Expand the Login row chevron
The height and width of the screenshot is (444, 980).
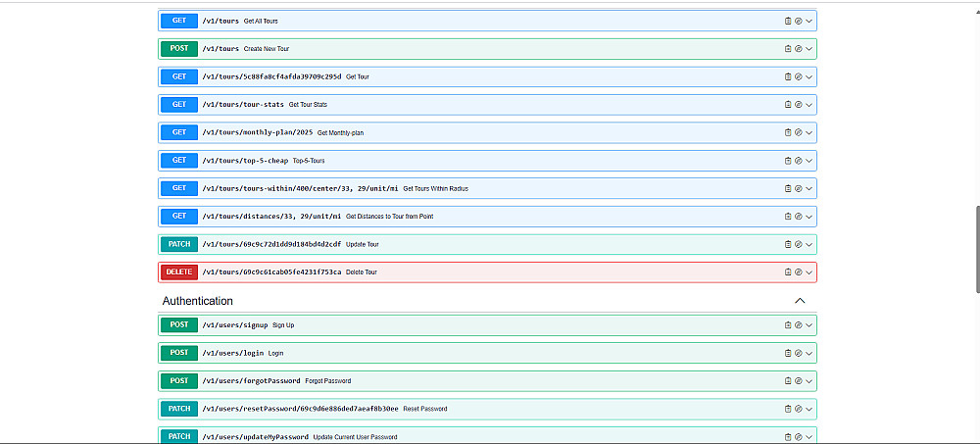[x=808, y=353]
